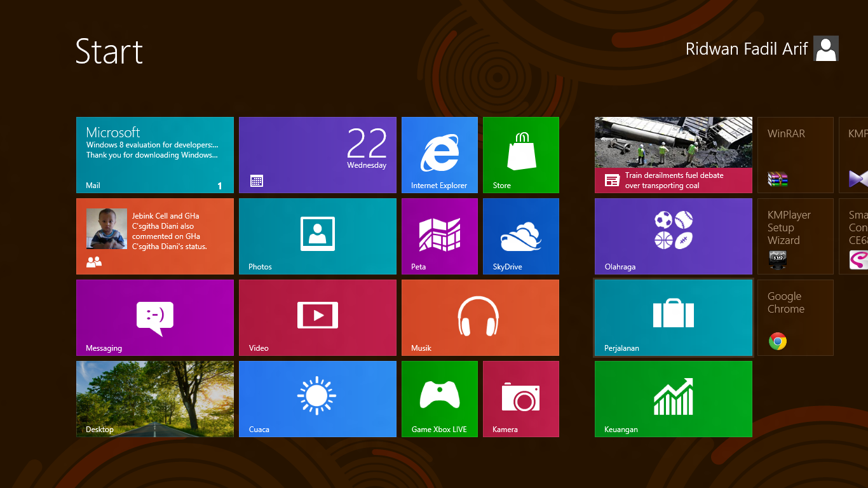Start the KMPlayer Setup Wizard
868x488 pixels.
tap(795, 236)
